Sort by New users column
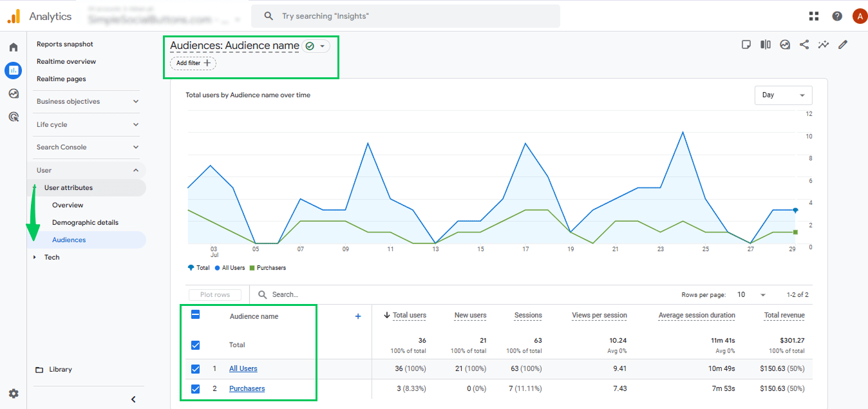The image size is (868, 409). coord(470,316)
